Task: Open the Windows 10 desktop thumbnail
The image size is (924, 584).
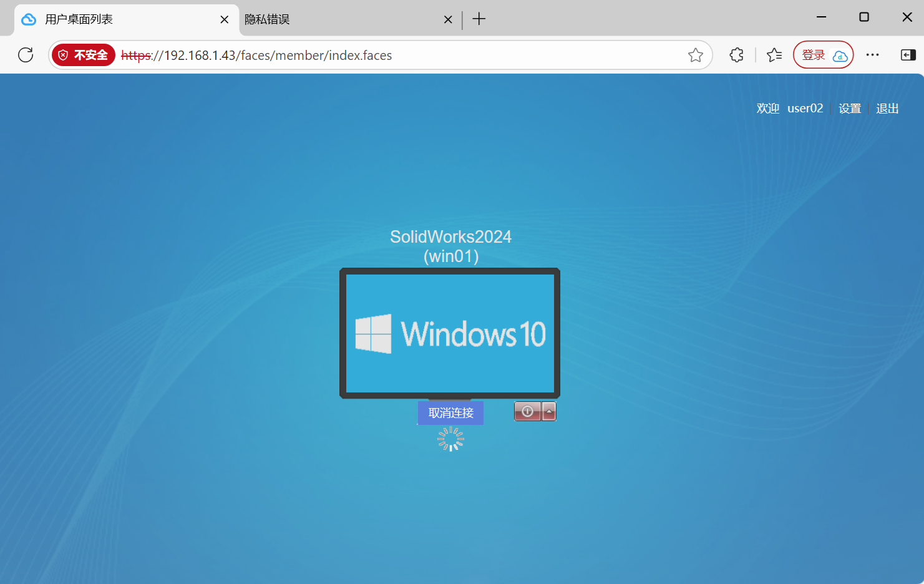Action: (450, 333)
